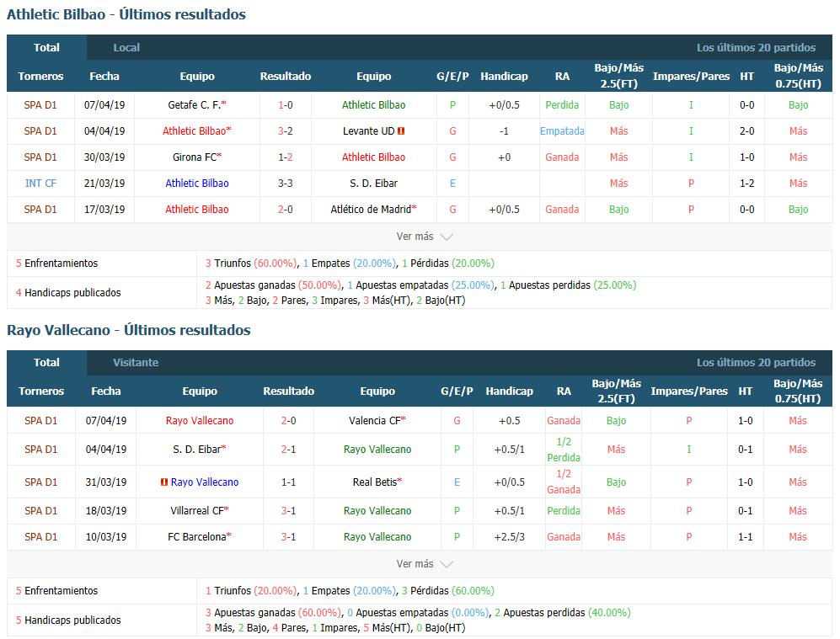
Task: Open Levante UD team link
Action: coord(368,131)
